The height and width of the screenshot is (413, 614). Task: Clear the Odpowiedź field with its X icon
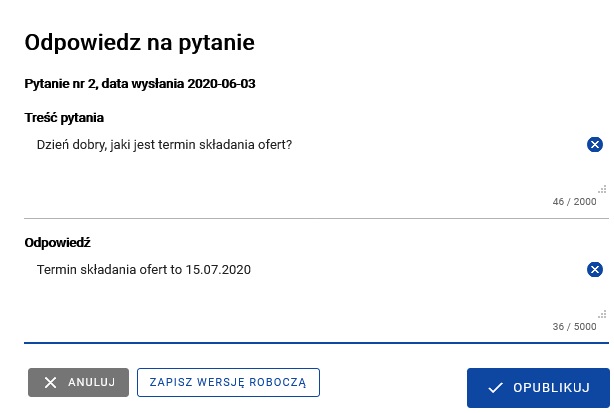pyautogui.click(x=594, y=269)
